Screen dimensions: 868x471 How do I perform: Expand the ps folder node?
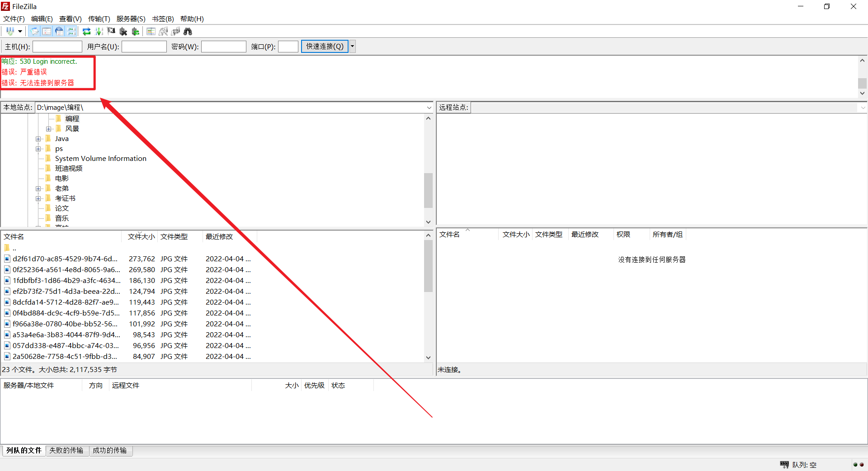pos(38,149)
